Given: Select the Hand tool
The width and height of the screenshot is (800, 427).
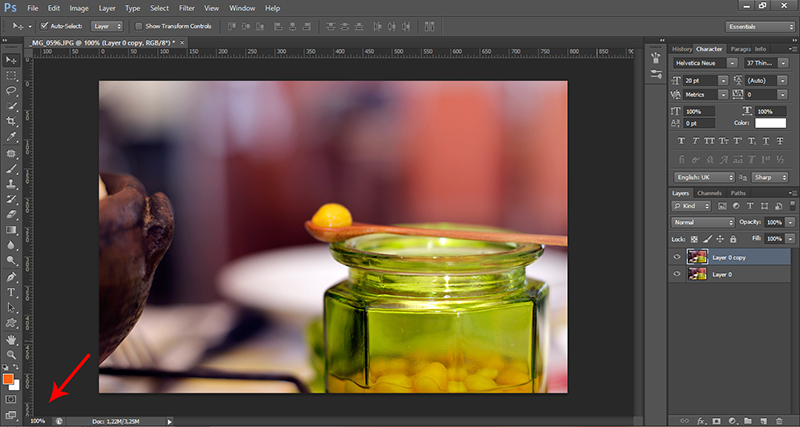Looking at the screenshot, I should coord(11,340).
